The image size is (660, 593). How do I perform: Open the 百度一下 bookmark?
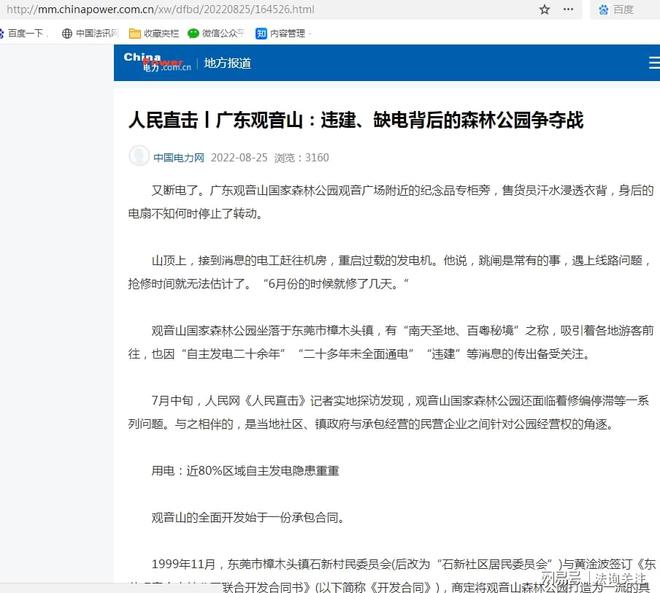[x=26, y=33]
